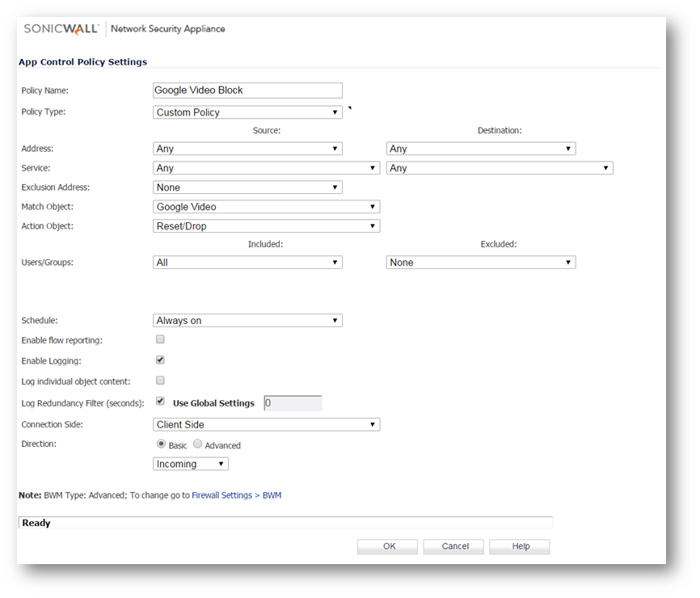
Task: Enable the flow reporting checkbox
Action: pos(160,339)
